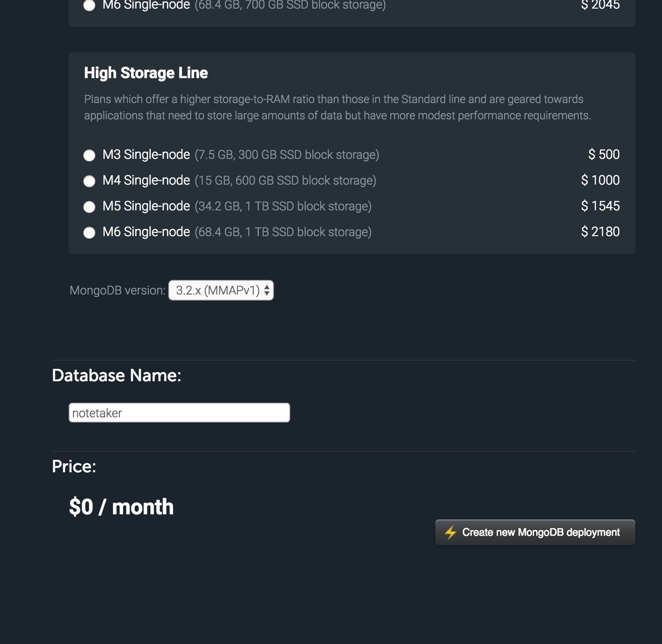The image size is (662, 644).
Task: Click the version selector stepper arrows
Action: [x=267, y=290]
